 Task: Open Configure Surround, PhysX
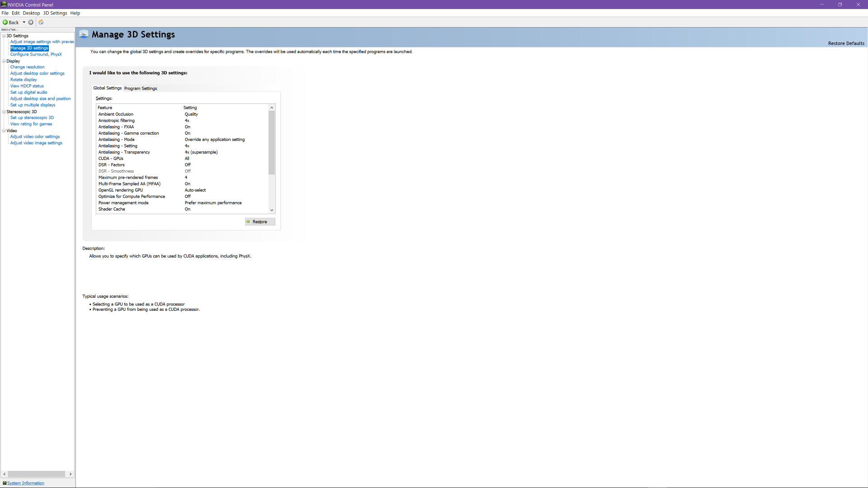(36, 54)
